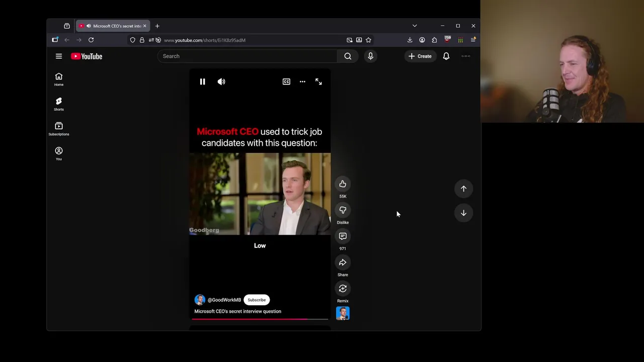
Task: Click the 'Microsoft CEO's secret interview question' title
Action: 238,311
